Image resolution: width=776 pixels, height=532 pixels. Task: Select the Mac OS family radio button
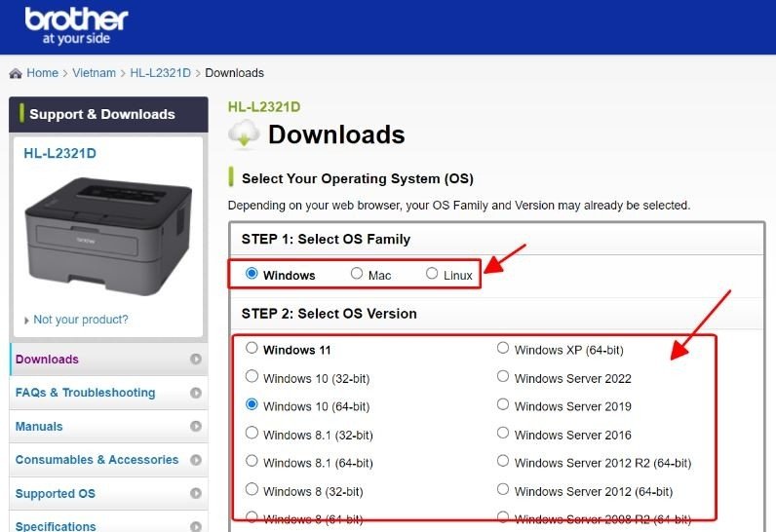pyautogui.click(x=357, y=275)
